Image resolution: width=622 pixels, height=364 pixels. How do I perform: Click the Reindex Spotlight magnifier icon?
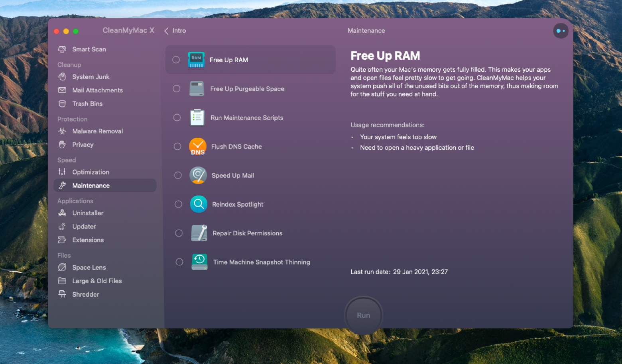(x=199, y=204)
